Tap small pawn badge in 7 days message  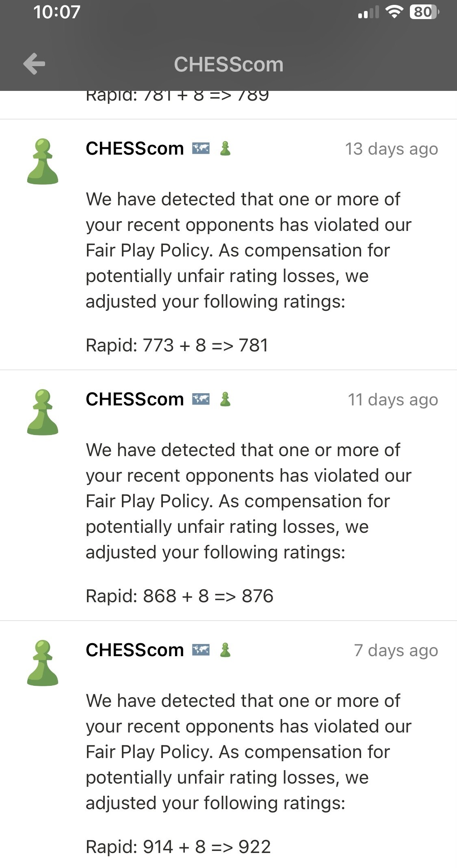click(x=225, y=650)
